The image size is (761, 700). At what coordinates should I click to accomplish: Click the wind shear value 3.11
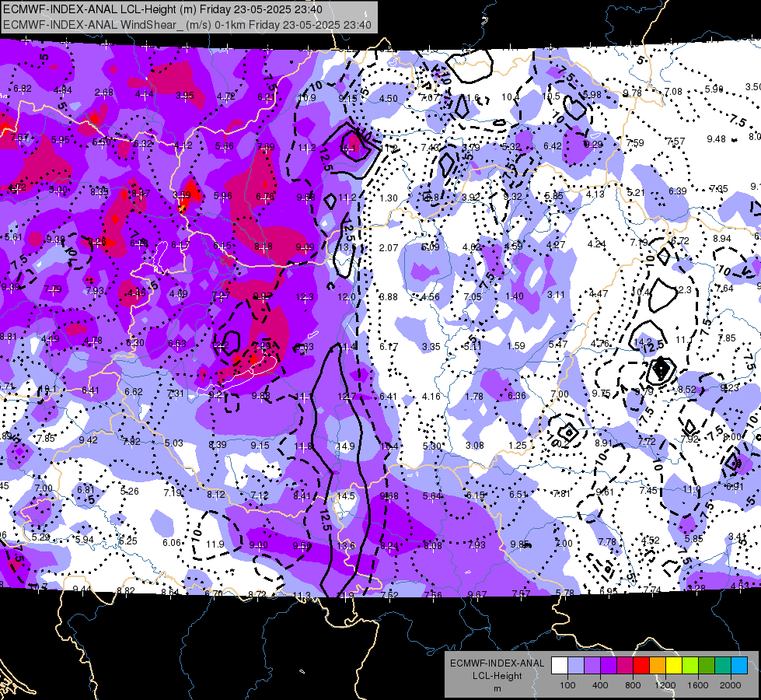click(x=556, y=294)
